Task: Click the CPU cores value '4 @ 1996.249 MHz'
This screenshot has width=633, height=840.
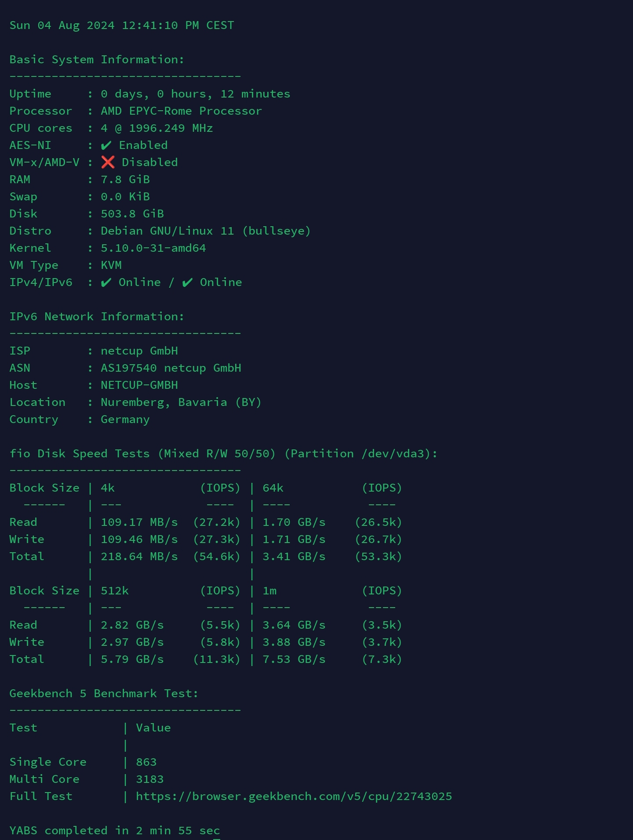Action: click(157, 128)
